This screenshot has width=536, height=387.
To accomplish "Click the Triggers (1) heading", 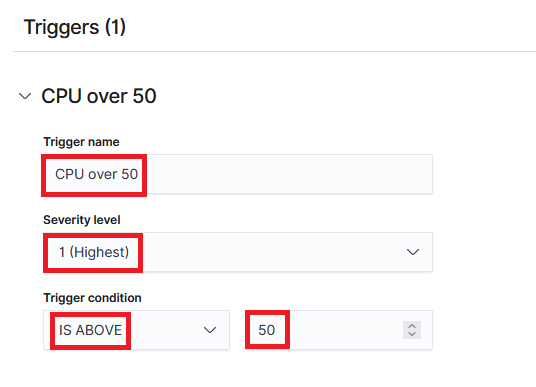I will (x=75, y=27).
